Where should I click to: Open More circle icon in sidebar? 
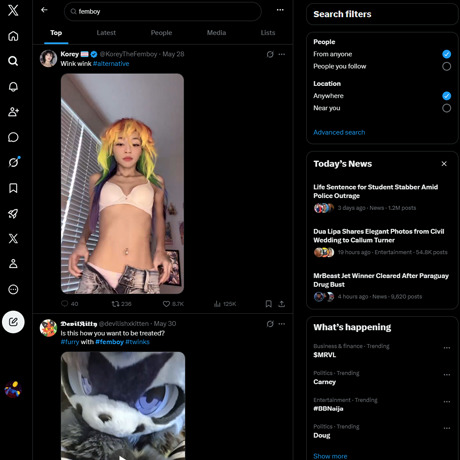(13, 289)
